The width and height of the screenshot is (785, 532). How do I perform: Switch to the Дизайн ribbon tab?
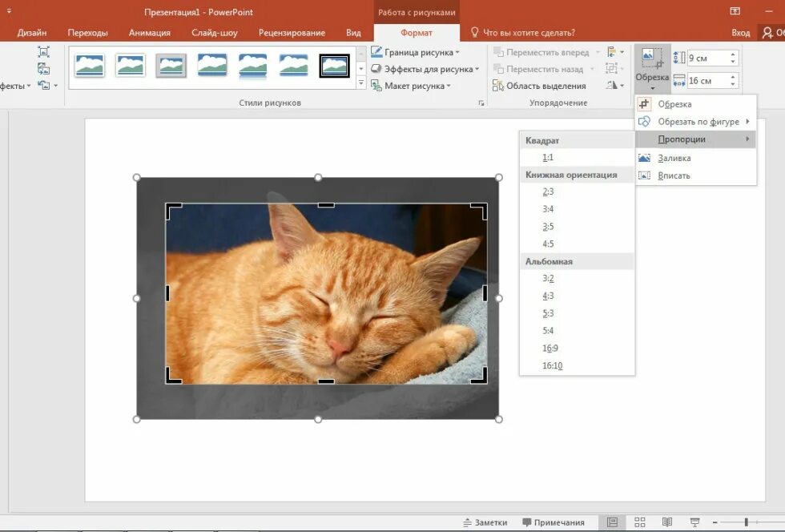coord(32,33)
